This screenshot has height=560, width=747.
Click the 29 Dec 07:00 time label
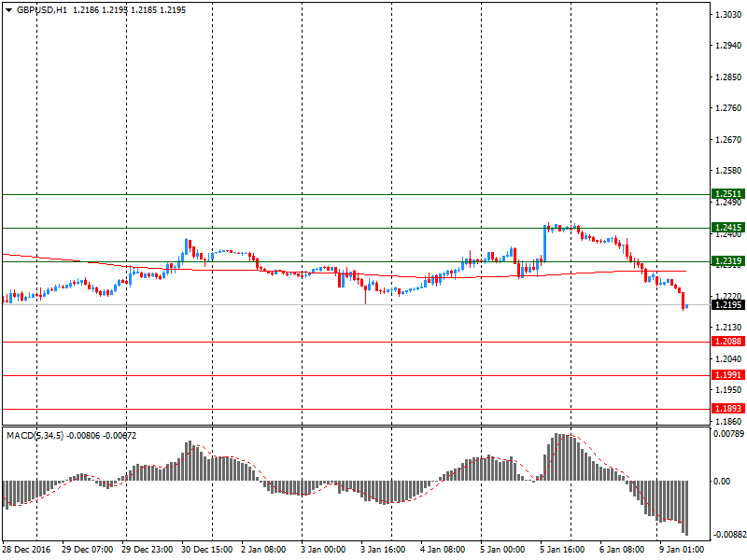pos(87,550)
